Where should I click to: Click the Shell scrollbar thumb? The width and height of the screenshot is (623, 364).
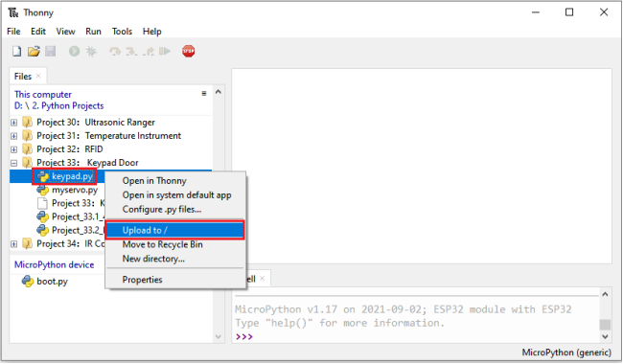point(605,325)
